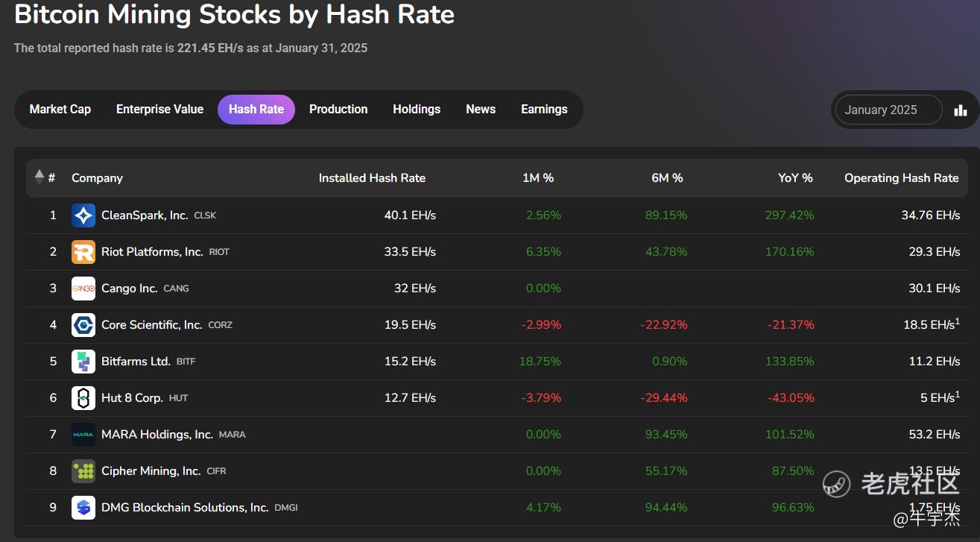This screenshot has width=980, height=542.
Task: Open the Hut 8 Corp. company link
Action: pos(132,398)
